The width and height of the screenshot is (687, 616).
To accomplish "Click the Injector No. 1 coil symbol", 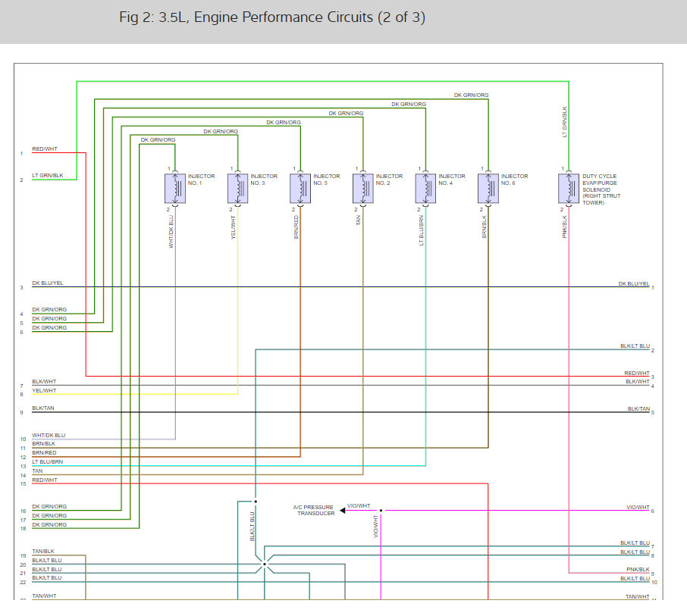I will 175,188.
